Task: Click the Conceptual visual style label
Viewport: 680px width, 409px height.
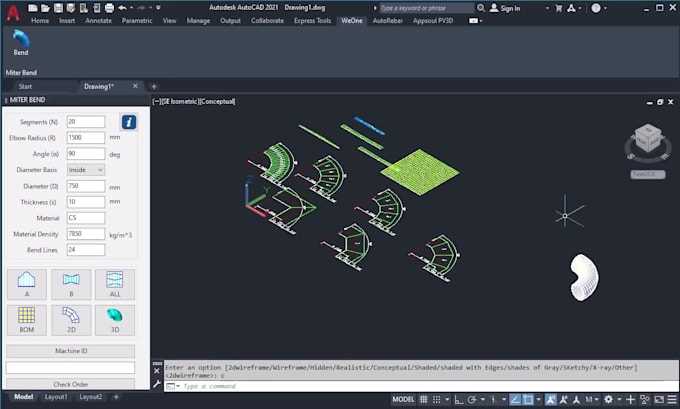Action: [217, 101]
